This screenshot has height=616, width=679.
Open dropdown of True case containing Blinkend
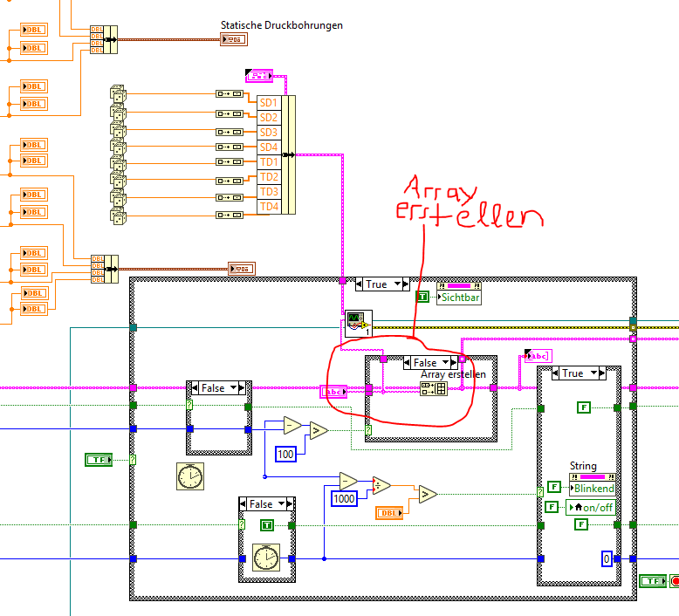click(x=594, y=373)
